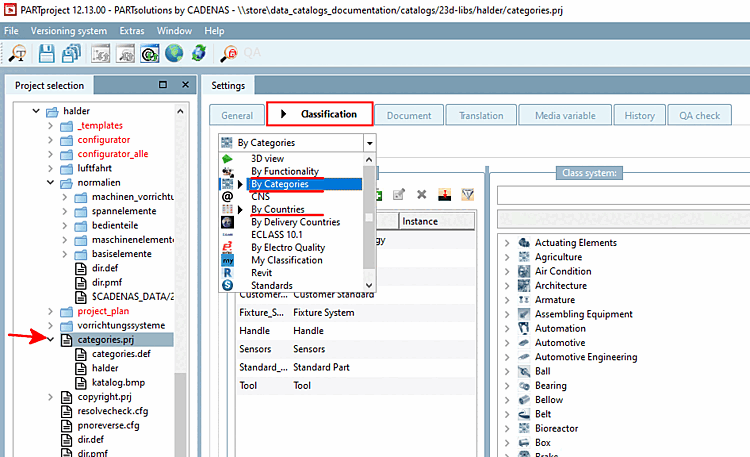This screenshot has height=457, width=750.
Task: Click the grey X delete icon in class toolbar
Action: click(x=421, y=194)
